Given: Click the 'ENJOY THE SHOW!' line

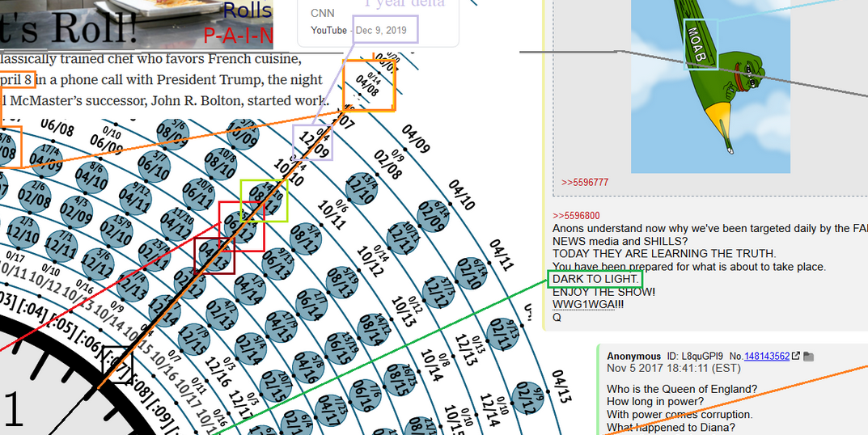Looking at the screenshot, I should pos(603,292).
